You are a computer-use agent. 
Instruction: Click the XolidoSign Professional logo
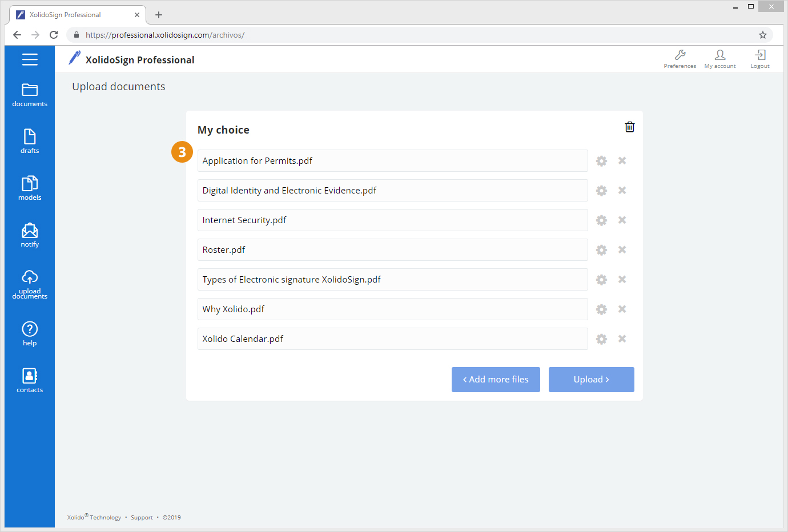pos(131,59)
